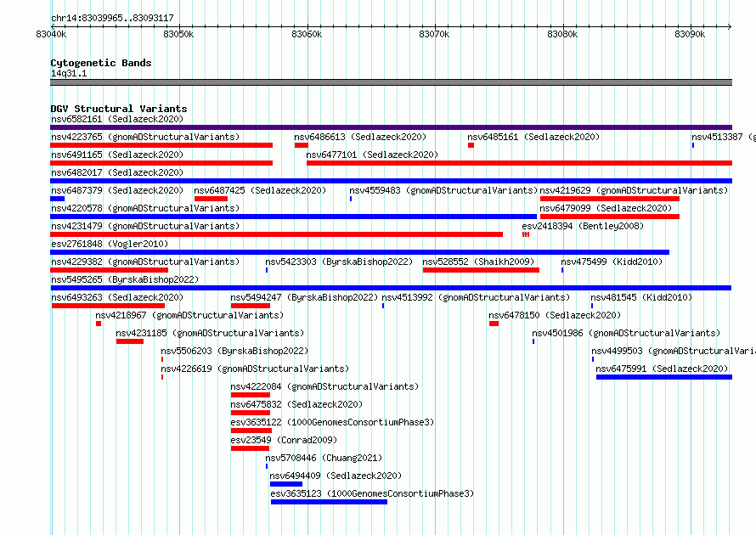Open nsv5423303 (ByrskaBishop2022) label
Viewport: 756px width, 535px height.
[339, 262]
